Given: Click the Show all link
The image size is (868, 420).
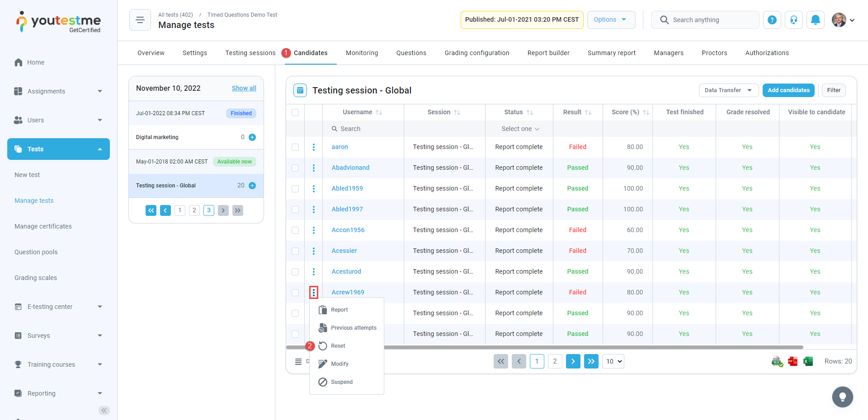Looking at the screenshot, I should coord(244,88).
